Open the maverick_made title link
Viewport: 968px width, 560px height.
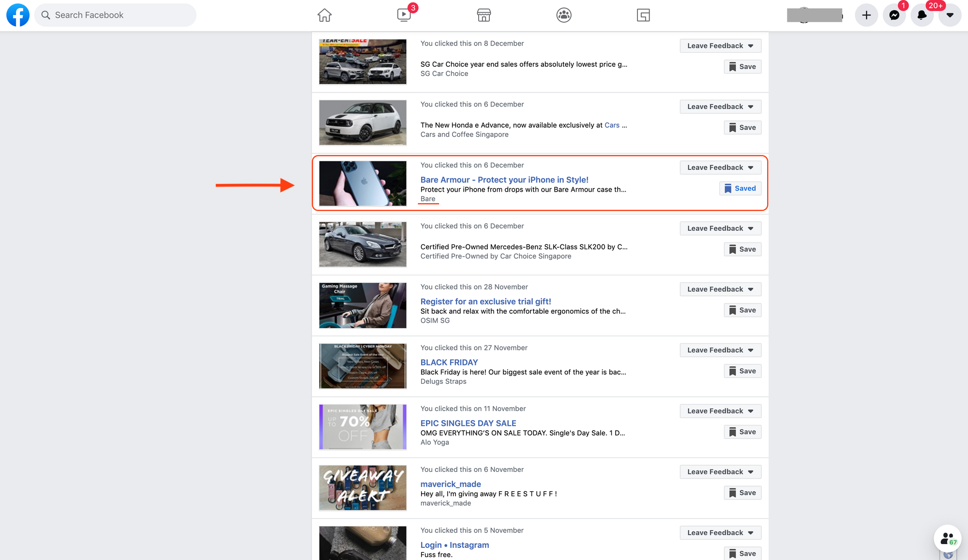coord(451,484)
